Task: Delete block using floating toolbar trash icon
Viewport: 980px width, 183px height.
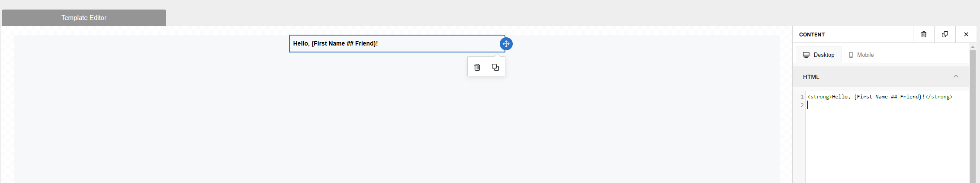Action: pyautogui.click(x=477, y=67)
